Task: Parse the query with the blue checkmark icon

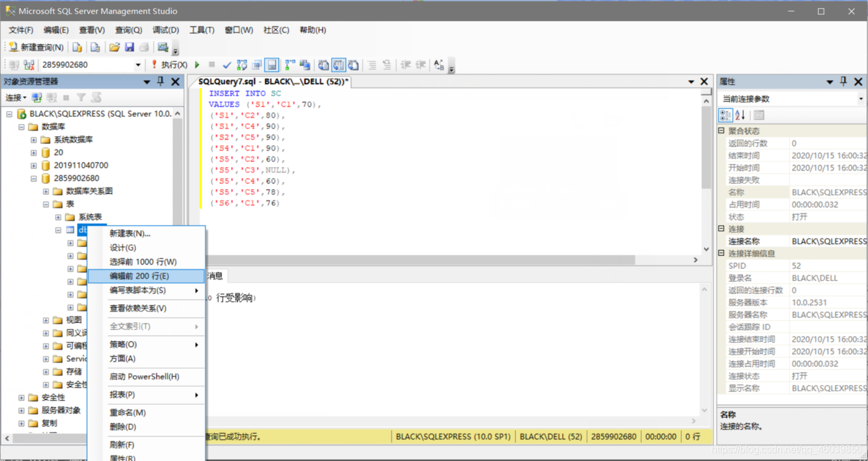Action: tap(227, 65)
